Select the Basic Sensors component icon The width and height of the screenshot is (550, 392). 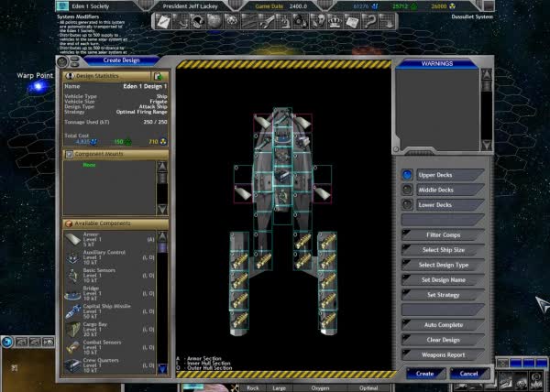pos(73,276)
